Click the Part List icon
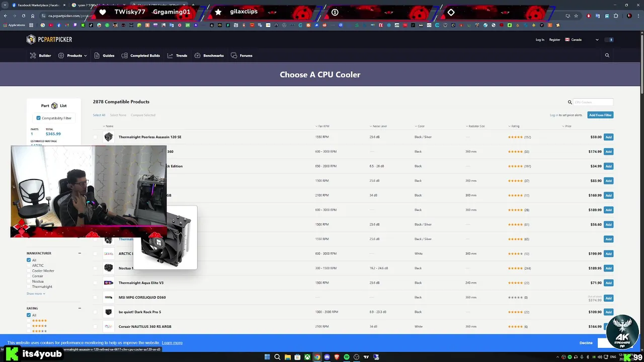644x362 pixels. tap(54, 106)
